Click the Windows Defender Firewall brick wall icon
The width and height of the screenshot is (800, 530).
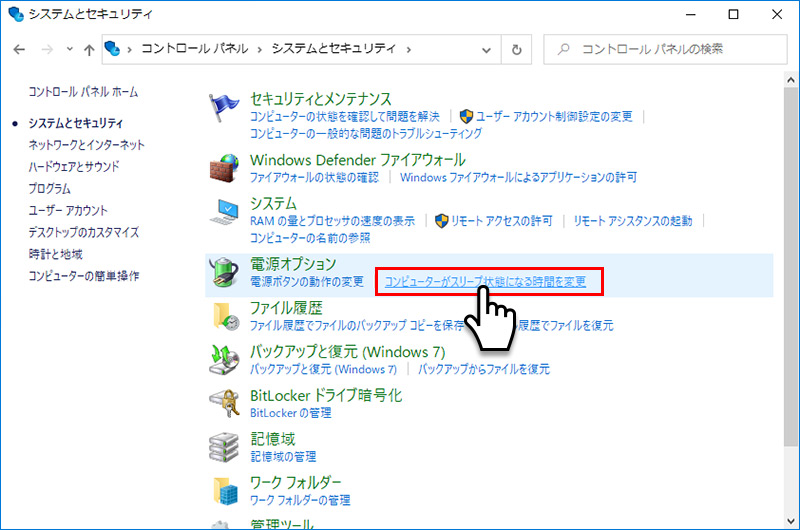[x=223, y=168]
